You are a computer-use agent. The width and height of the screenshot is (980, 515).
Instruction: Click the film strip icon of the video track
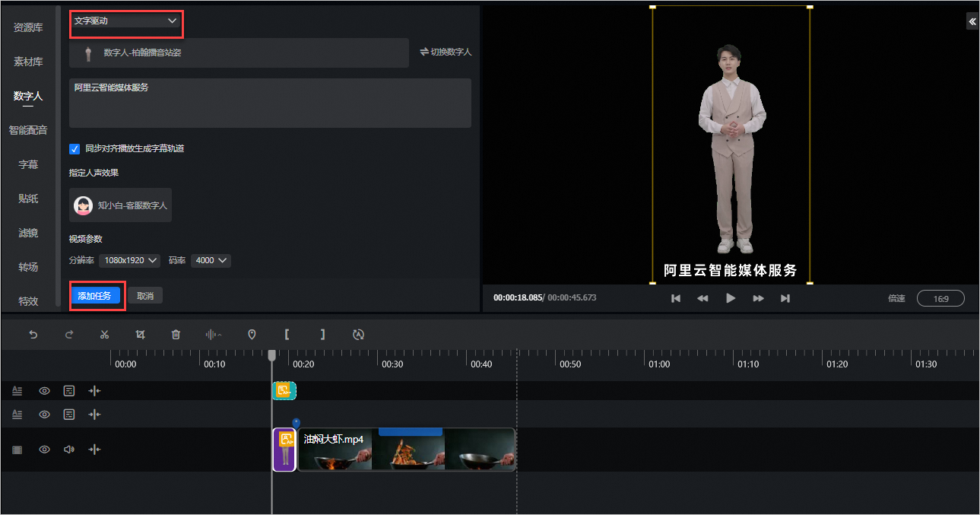[17, 450]
